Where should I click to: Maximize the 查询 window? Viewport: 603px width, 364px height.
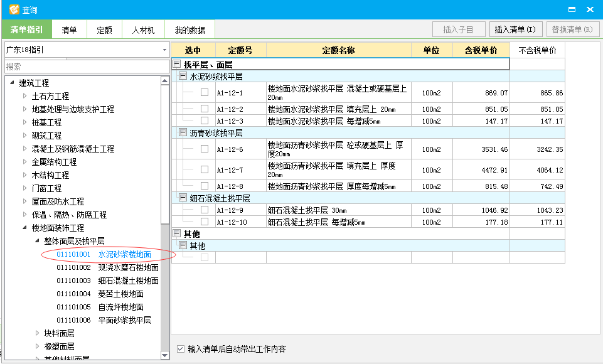[572, 9]
